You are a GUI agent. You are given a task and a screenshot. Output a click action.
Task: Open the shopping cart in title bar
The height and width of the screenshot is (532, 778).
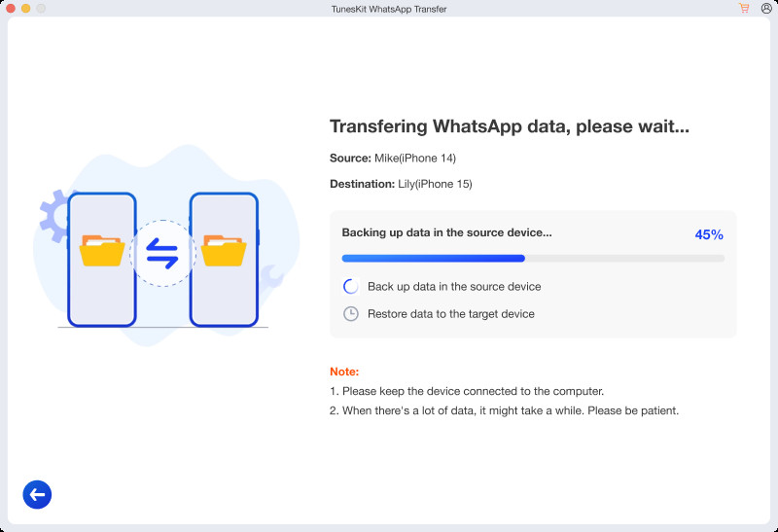(744, 9)
